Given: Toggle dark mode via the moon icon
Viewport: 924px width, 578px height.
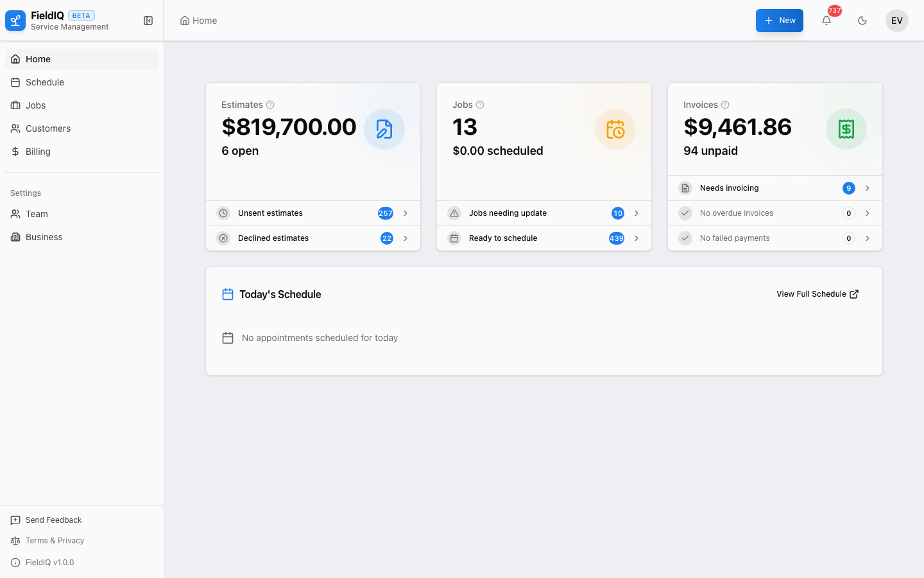Looking at the screenshot, I should 862,20.
